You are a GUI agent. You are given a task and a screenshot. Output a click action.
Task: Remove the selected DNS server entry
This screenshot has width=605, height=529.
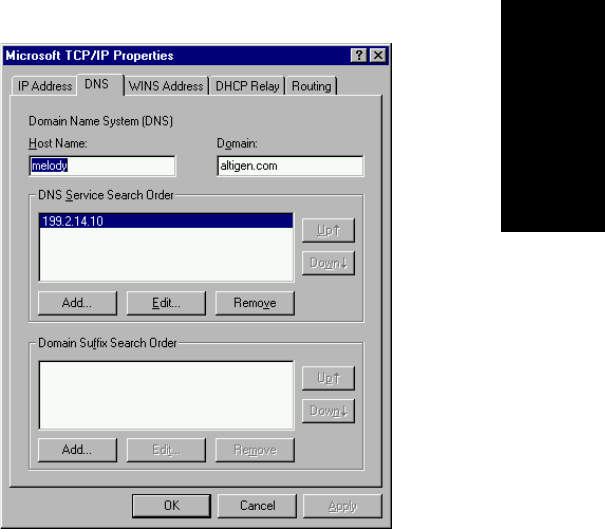point(255,303)
